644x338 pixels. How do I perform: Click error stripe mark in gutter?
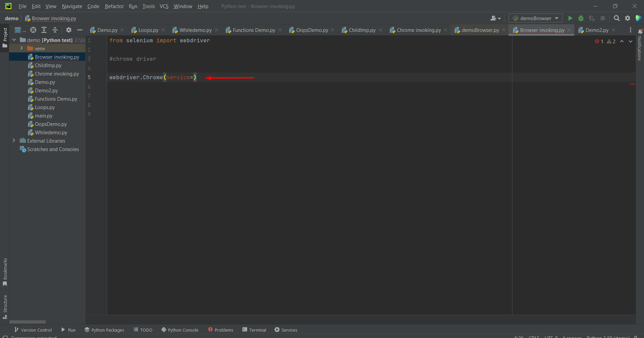click(632, 84)
